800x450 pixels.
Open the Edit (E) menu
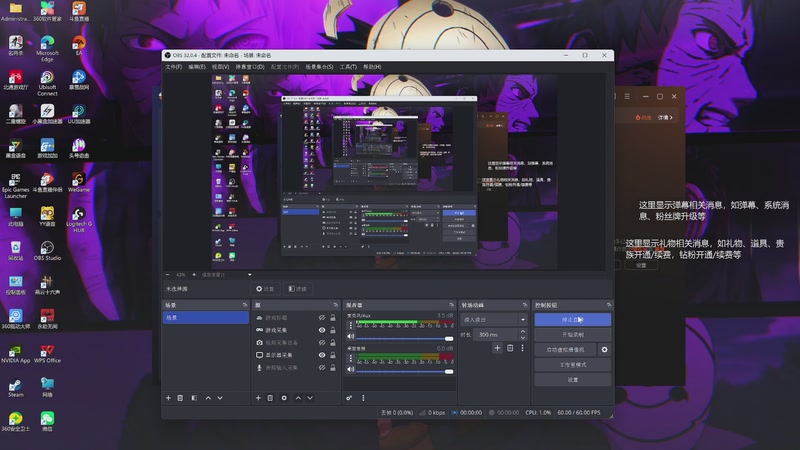[197, 67]
